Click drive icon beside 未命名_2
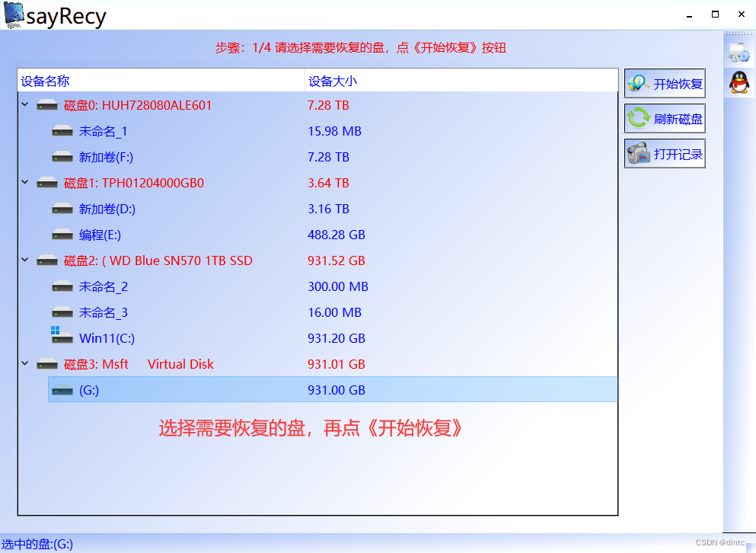Screen dimensions: 756x553 coord(62,286)
